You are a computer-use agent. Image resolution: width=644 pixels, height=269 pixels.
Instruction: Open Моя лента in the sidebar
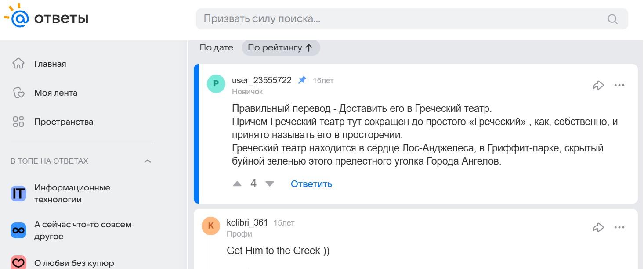tap(56, 93)
